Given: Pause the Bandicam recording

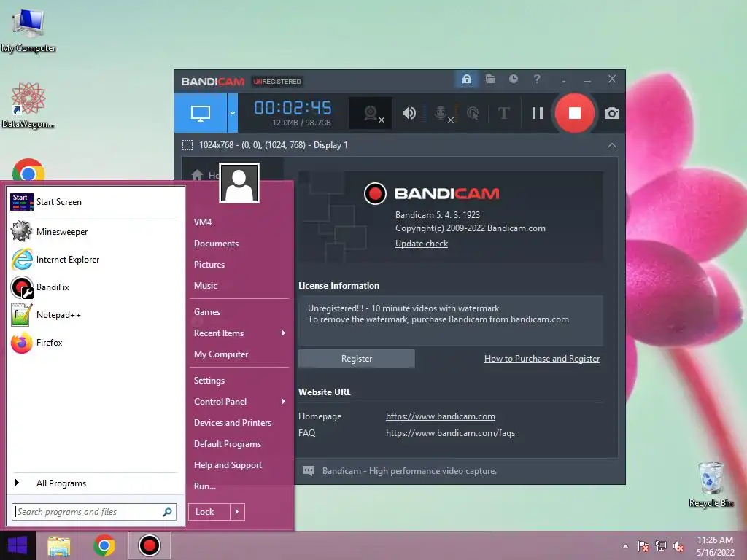Looking at the screenshot, I should point(538,113).
